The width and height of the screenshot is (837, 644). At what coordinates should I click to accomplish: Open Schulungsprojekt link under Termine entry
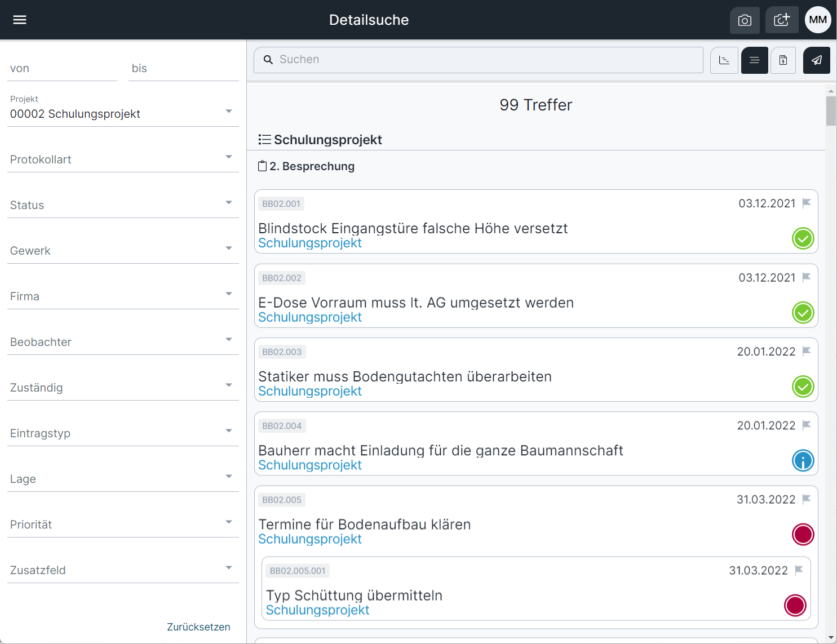(x=310, y=539)
